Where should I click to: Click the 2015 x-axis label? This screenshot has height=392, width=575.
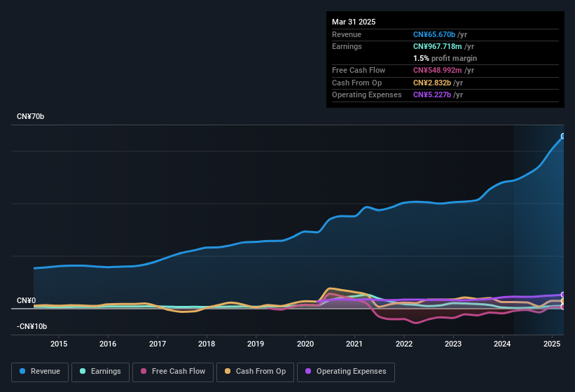[x=59, y=344]
